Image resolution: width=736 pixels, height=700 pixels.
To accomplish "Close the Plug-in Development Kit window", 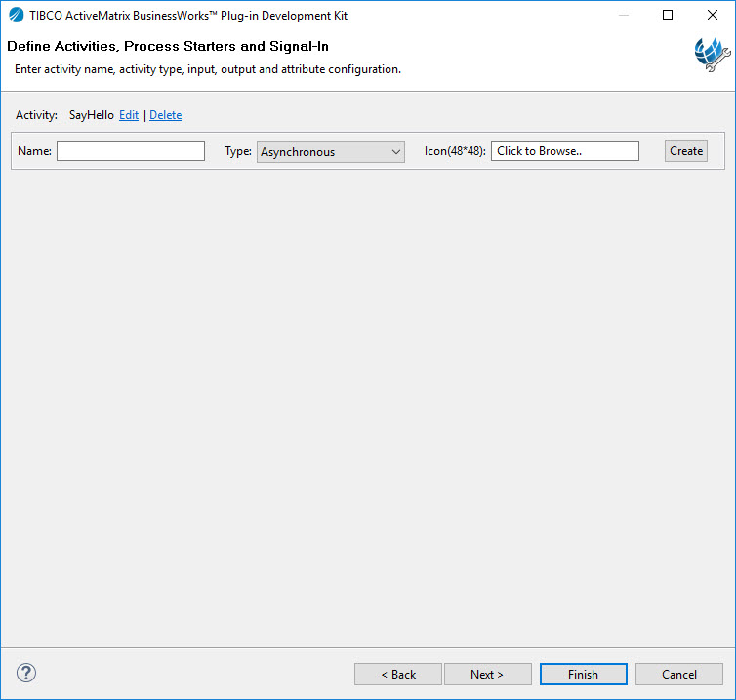I will [x=712, y=15].
